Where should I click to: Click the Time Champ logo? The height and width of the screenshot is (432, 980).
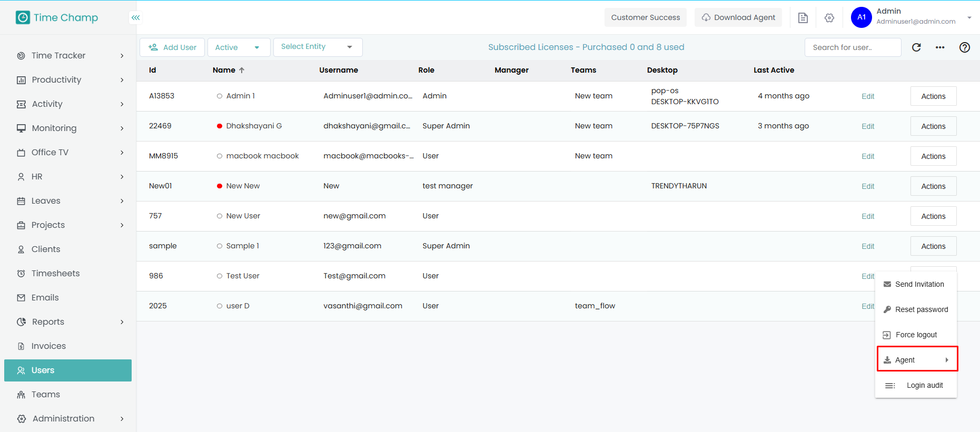(57, 18)
